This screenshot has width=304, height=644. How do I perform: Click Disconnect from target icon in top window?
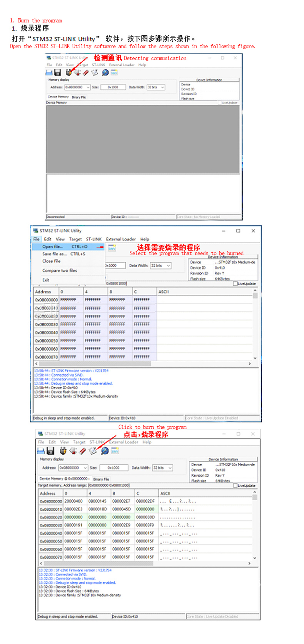coord(77,72)
